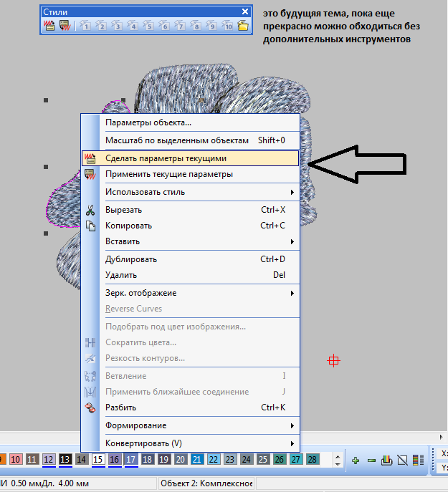Select black color swatch 13
This screenshot has width=448, height=492.
click(x=65, y=460)
